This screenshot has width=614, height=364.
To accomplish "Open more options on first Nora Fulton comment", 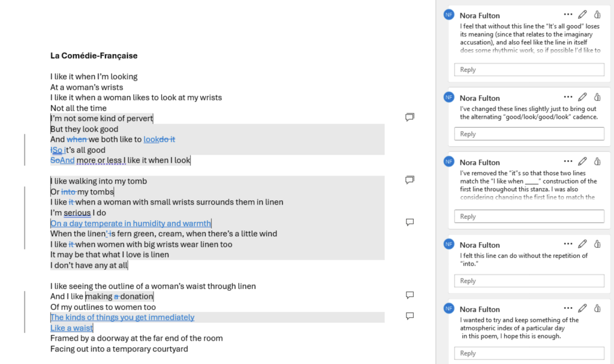I will pyautogui.click(x=568, y=14).
